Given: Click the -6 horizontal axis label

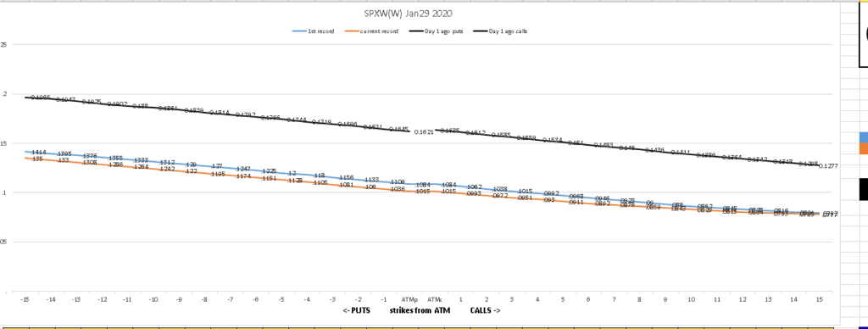Looking at the screenshot, I should click(x=256, y=299).
